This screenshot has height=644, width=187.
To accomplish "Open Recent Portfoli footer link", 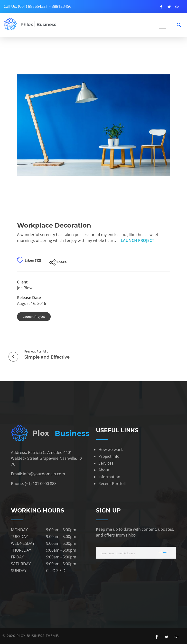I will 112,484.
